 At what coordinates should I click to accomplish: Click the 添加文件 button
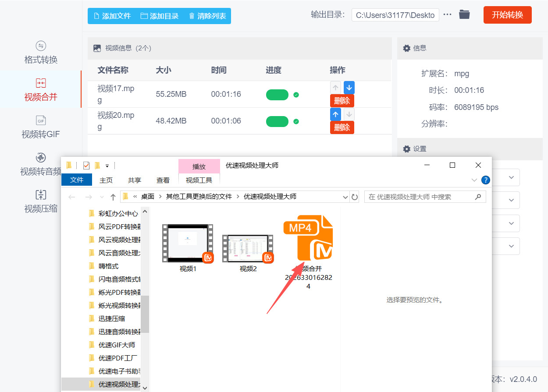coord(112,16)
